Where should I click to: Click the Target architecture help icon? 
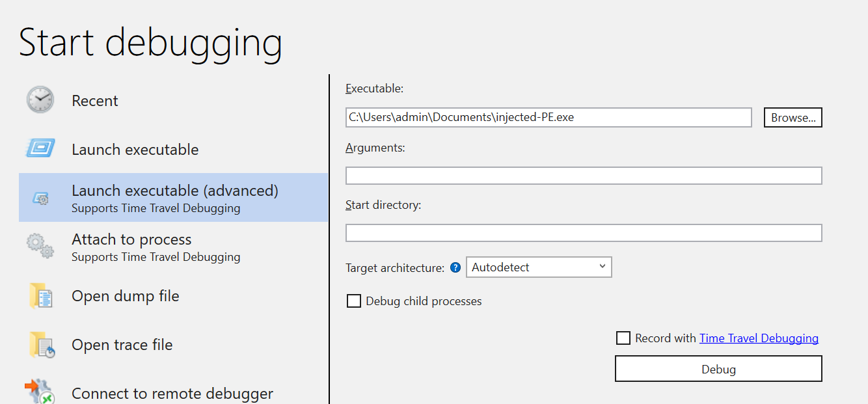coord(455,267)
